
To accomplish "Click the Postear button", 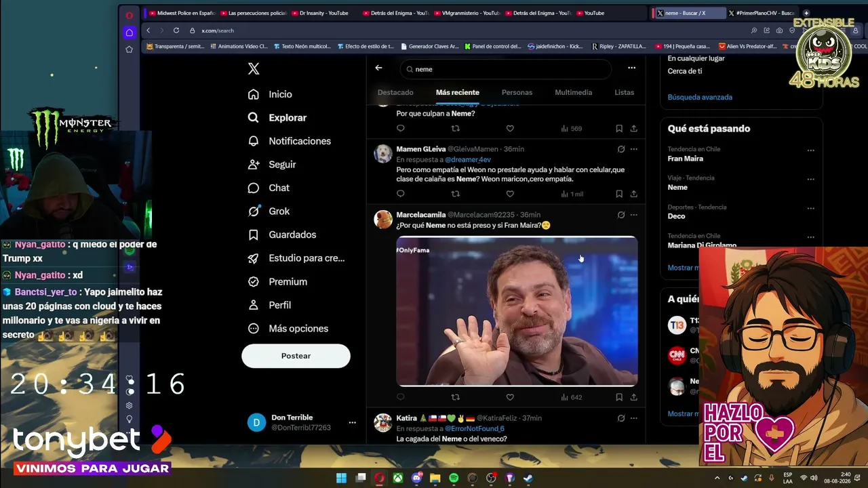I will coord(296,356).
